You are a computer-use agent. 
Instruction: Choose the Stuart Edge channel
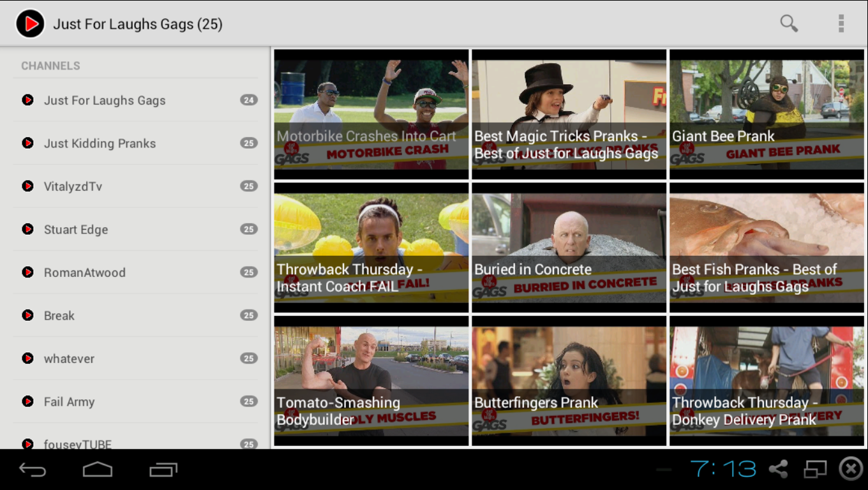point(135,229)
